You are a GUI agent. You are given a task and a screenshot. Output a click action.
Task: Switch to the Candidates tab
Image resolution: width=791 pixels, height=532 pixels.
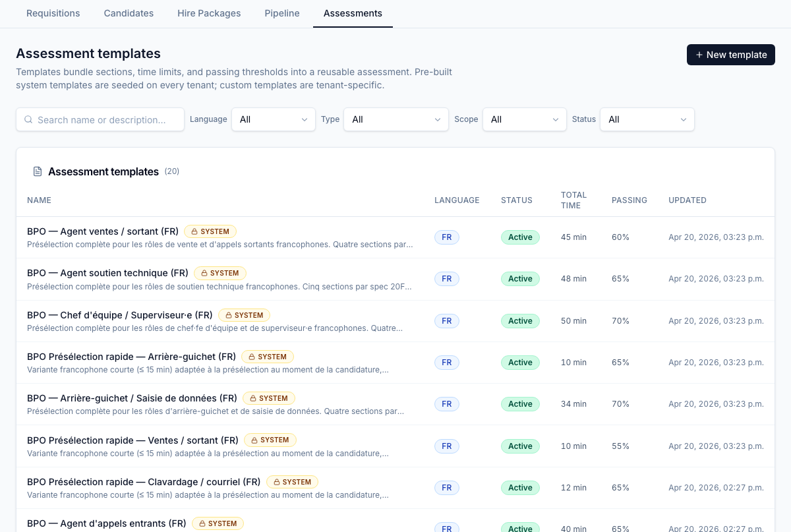129,13
